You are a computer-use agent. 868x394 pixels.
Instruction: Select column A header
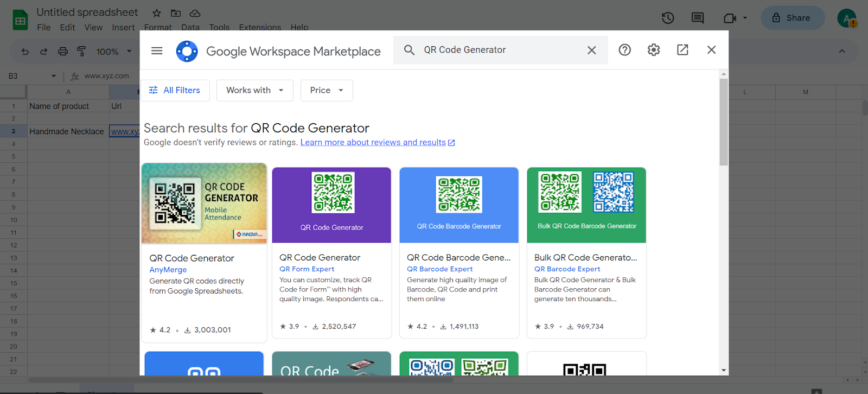point(68,92)
